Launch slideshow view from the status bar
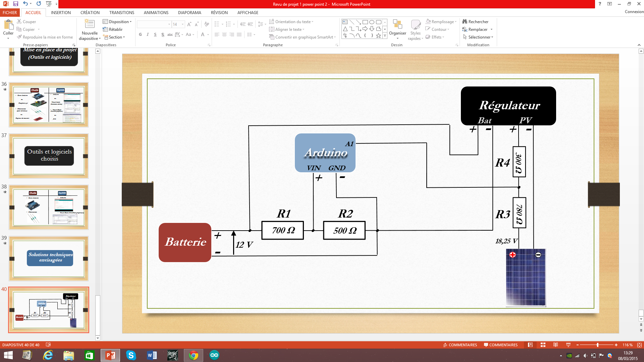644x362 pixels. 568,345
